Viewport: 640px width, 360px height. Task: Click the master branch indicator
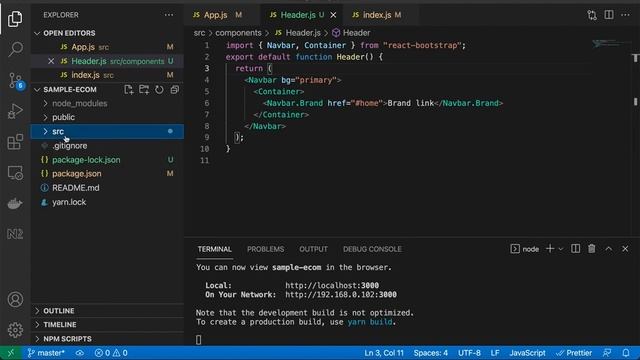[x=46, y=353]
